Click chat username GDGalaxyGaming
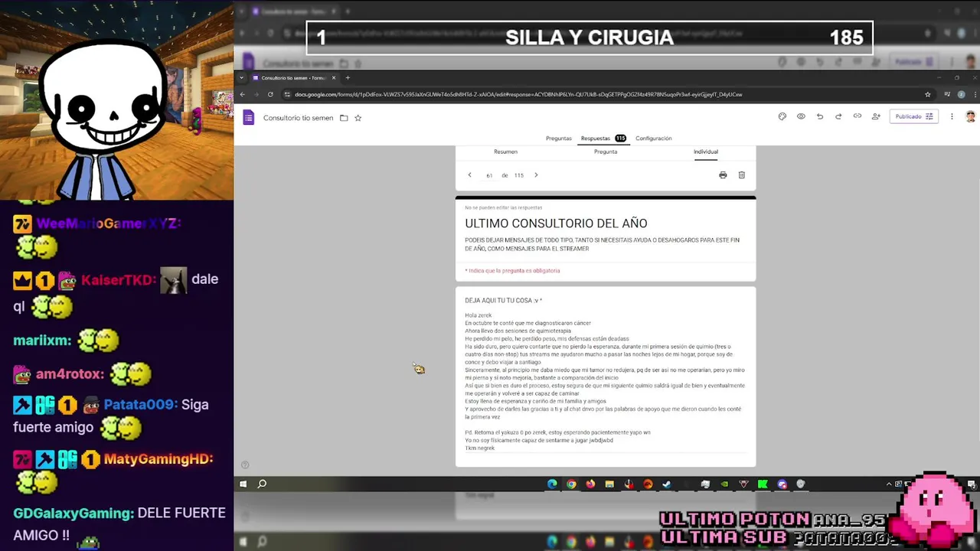 73,514
